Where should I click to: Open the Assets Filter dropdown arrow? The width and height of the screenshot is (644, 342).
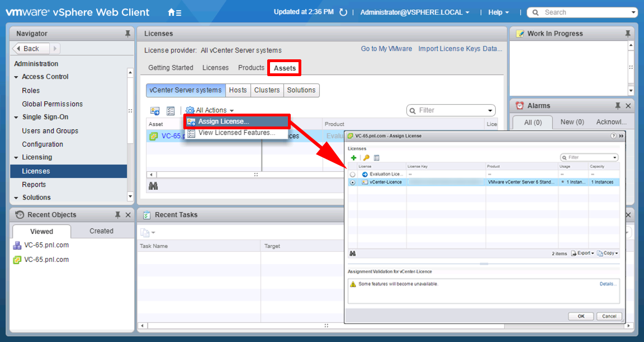click(490, 111)
